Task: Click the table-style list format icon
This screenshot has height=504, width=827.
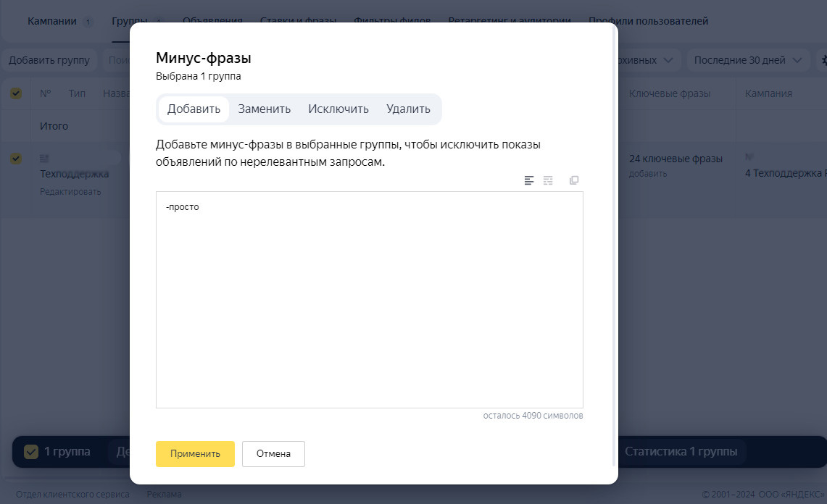Action: (548, 180)
